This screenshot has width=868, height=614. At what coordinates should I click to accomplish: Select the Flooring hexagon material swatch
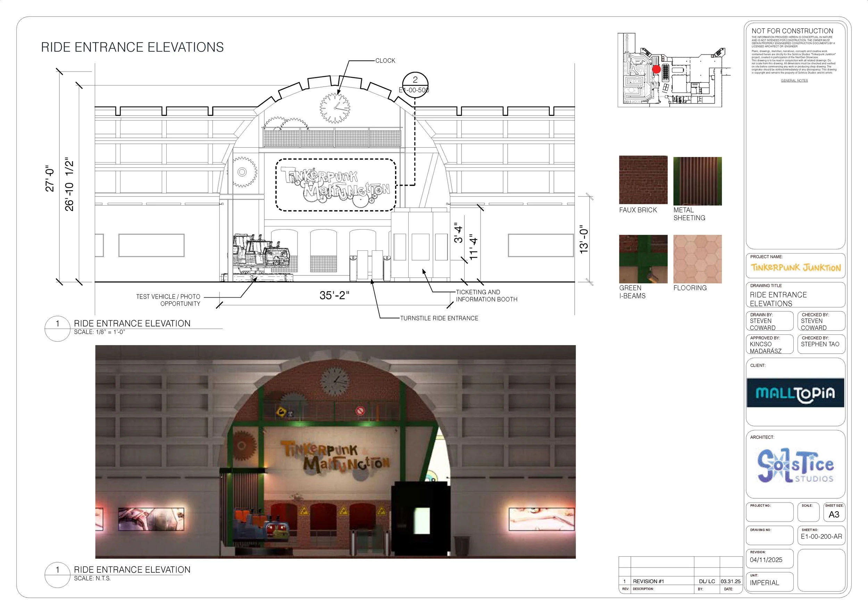[x=697, y=259]
